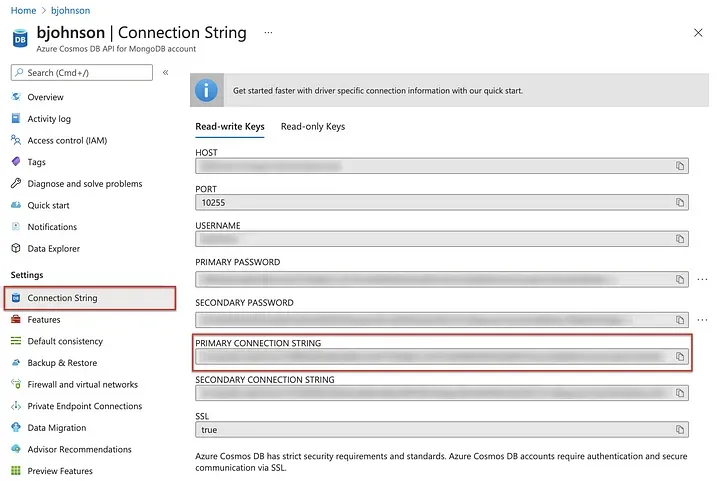Click the Settings section heading
The height and width of the screenshot is (481, 720).
[x=27, y=274]
